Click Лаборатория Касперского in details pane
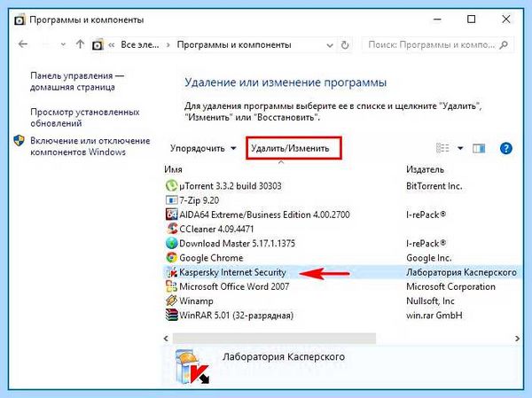Viewport: 532px width, 398px height. 284,356
